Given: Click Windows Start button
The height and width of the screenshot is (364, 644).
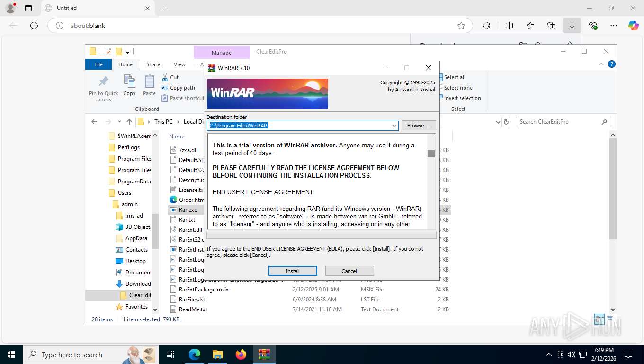Looking at the screenshot, I should tap(11, 355).
